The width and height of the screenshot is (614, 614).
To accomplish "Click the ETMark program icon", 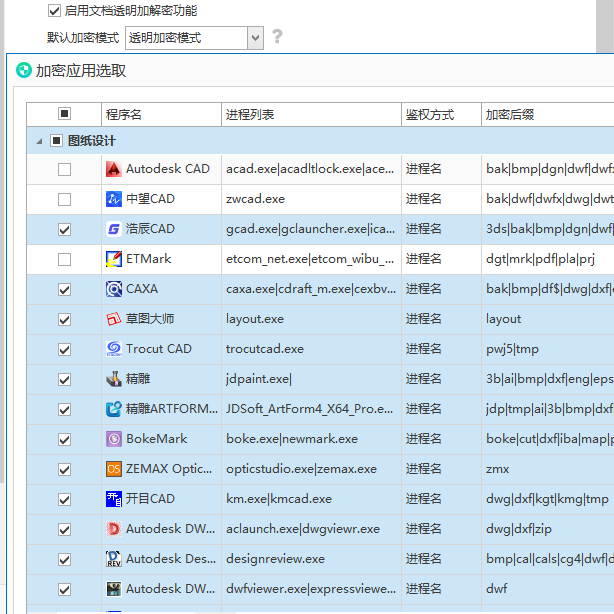I will coord(114,259).
